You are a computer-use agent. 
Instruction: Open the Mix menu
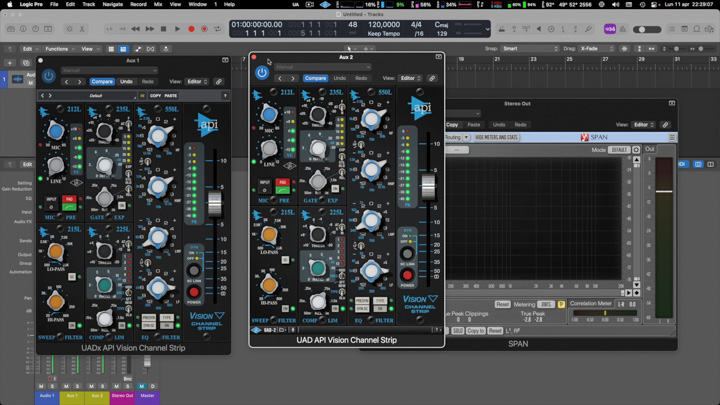click(158, 4)
